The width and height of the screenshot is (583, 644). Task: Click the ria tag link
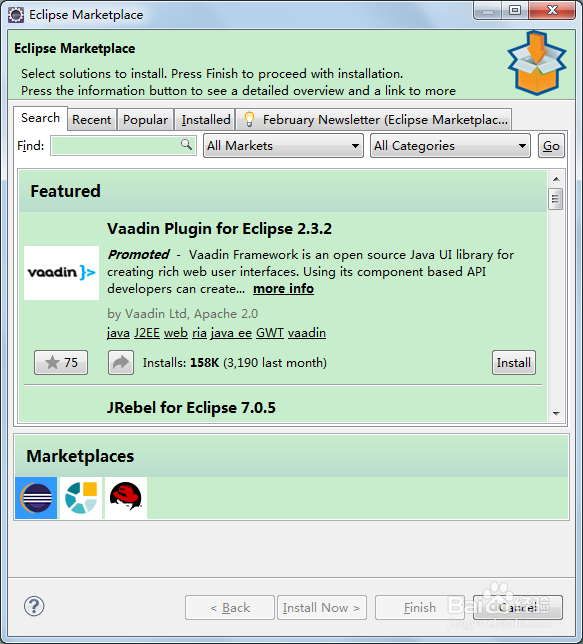pyautogui.click(x=199, y=333)
